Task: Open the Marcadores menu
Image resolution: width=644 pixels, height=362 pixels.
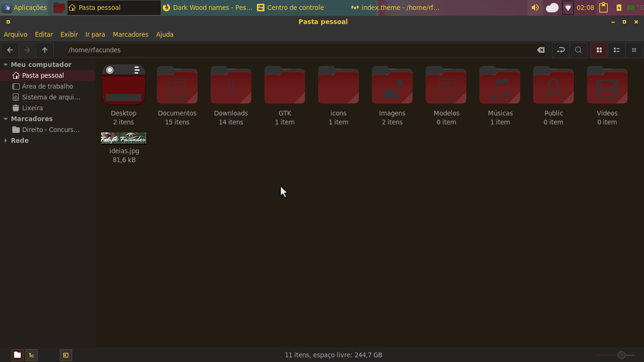Action: (131, 34)
